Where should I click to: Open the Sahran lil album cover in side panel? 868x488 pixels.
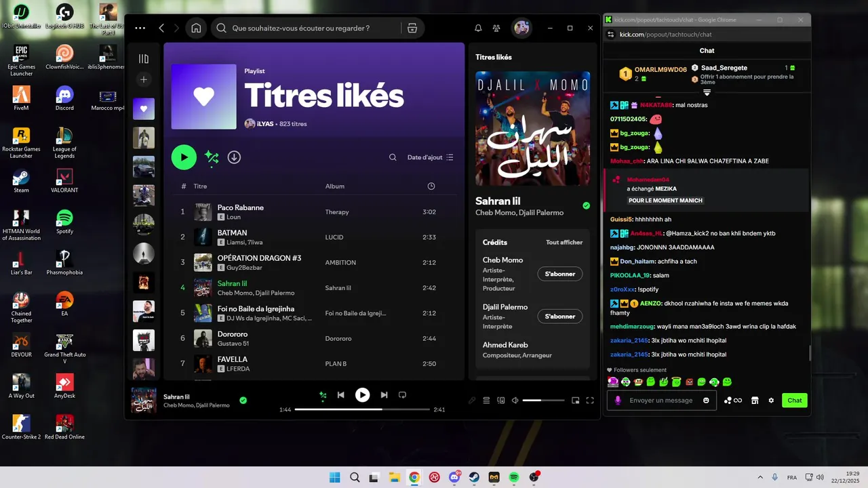[x=532, y=129]
